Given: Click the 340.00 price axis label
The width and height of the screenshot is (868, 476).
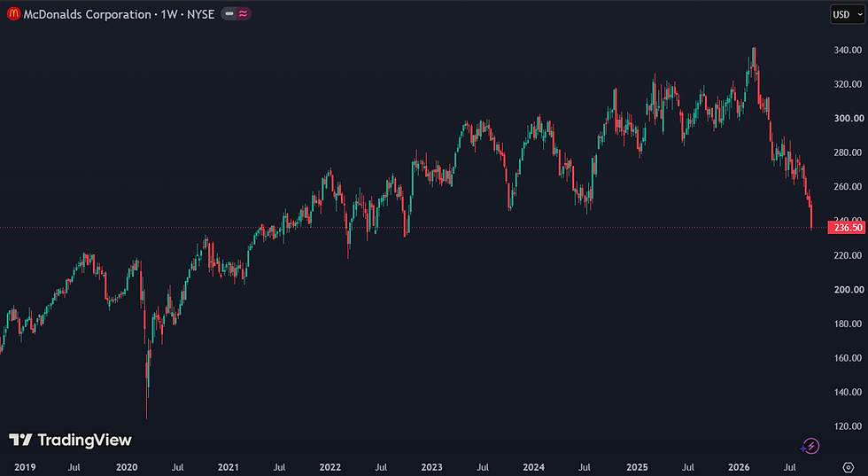Looking at the screenshot, I should click(x=849, y=51).
